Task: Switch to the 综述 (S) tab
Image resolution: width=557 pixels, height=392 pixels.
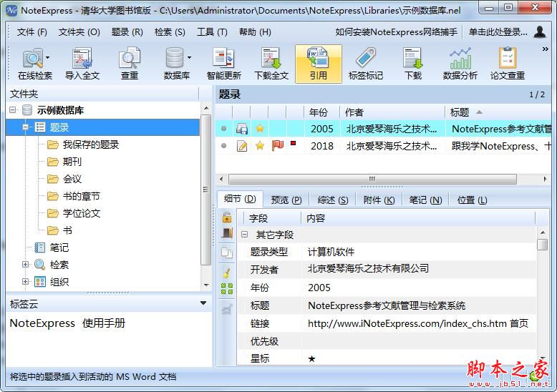Action: (333, 200)
